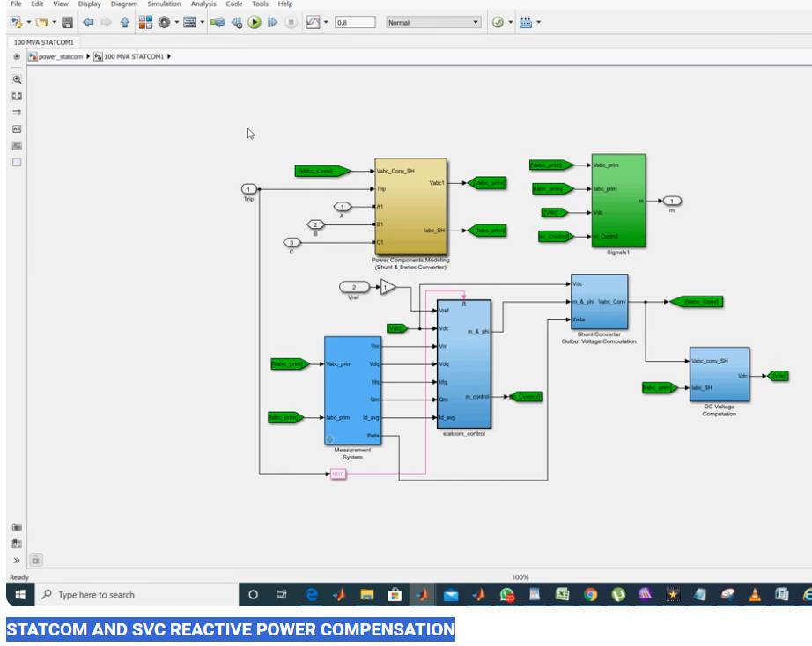The image size is (812, 646).
Task: Click the taskbar search box
Action: coord(137,595)
